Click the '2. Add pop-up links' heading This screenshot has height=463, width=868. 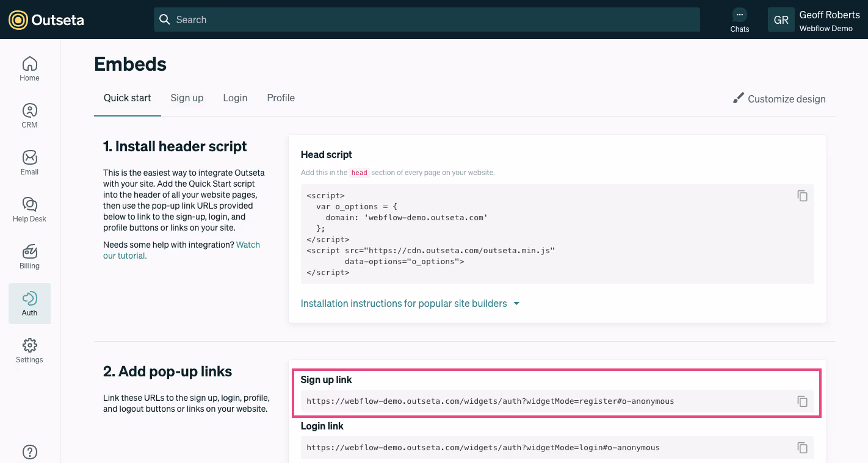click(168, 371)
